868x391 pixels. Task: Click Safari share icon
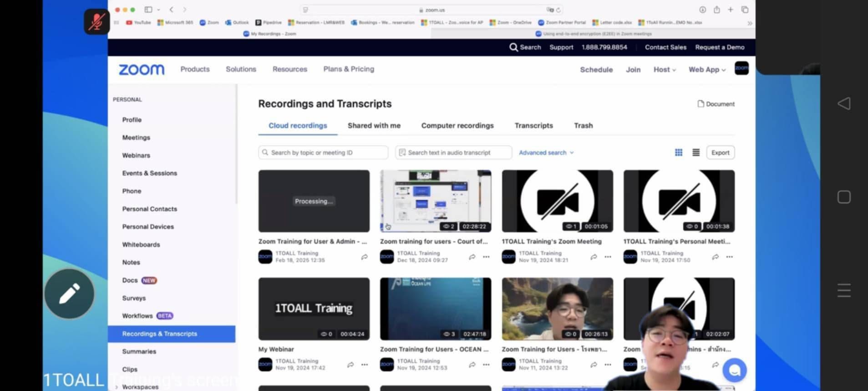tap(716, 10)
